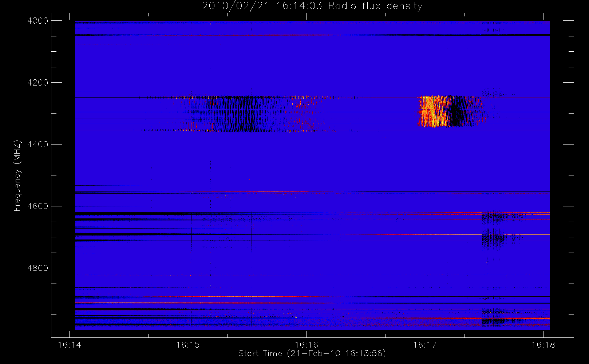Screen dimensions: 589x364
Task: Click the 4000 frequency tick label
Action: (38, 21)
